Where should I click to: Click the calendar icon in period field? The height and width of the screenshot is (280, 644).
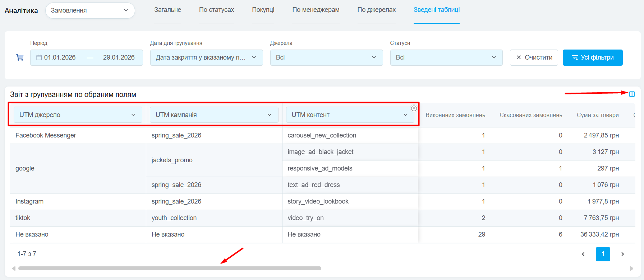[39, 57]
